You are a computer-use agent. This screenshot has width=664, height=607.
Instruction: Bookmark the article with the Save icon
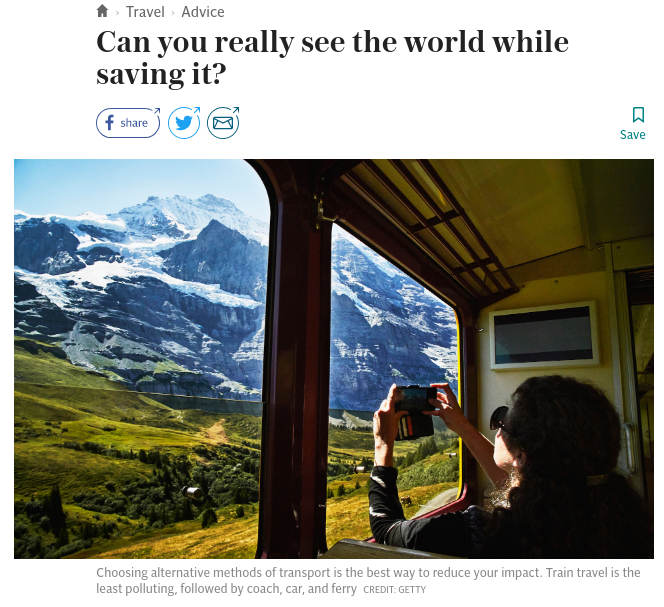638,115
